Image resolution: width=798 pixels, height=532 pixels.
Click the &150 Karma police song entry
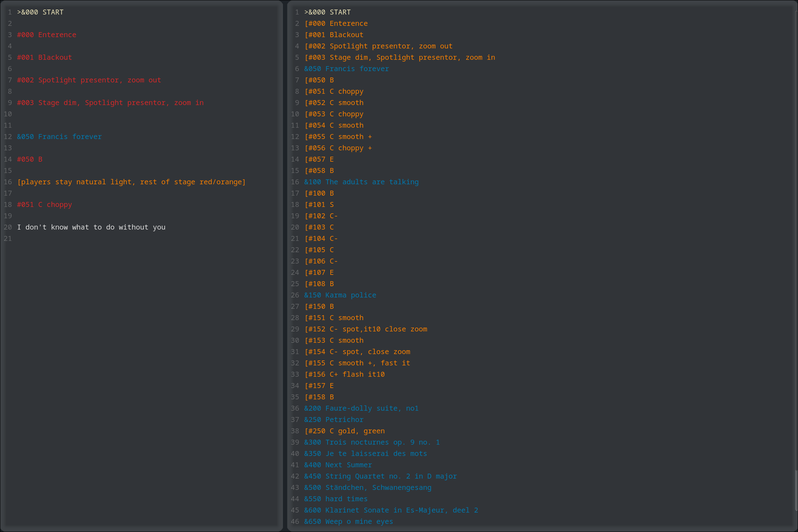(x=340, y=295)
